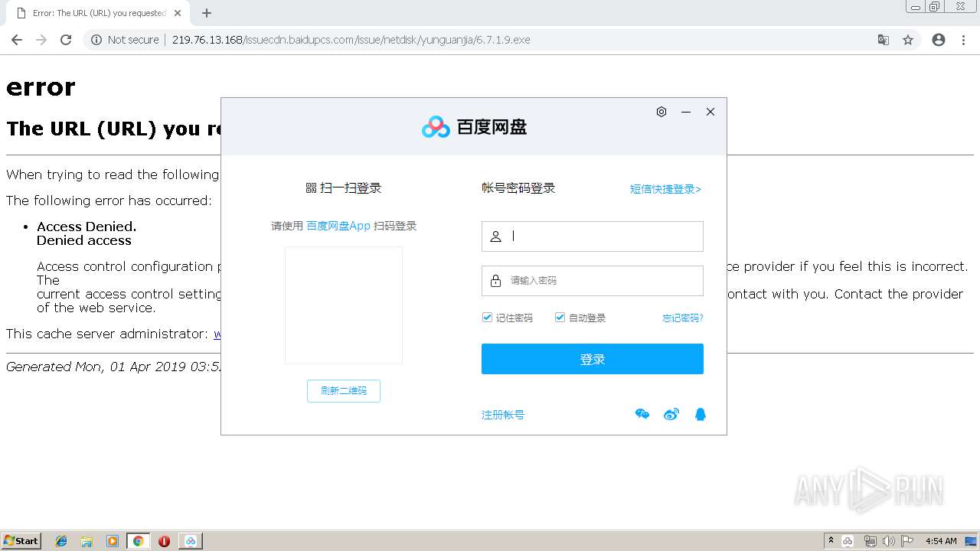Screen dimensions: 980x551
Task: Click the Chrome address bar URL
Action: [x=351, y=40]
